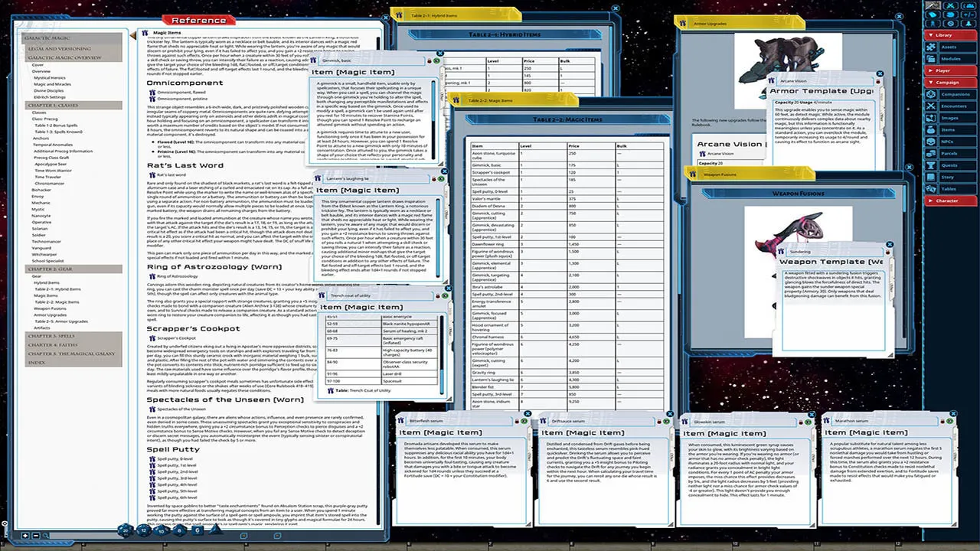This screenshot has width=980, height=551.
Task: Select the d8 die at bottom
Action: pyautogui.click(x=179, y=530)
